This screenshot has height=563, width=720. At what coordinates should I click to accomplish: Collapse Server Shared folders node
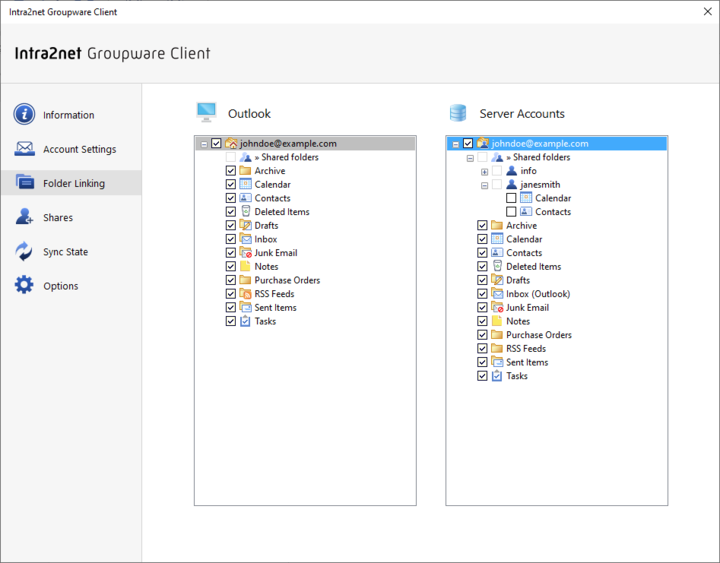(x=470, y=158)
